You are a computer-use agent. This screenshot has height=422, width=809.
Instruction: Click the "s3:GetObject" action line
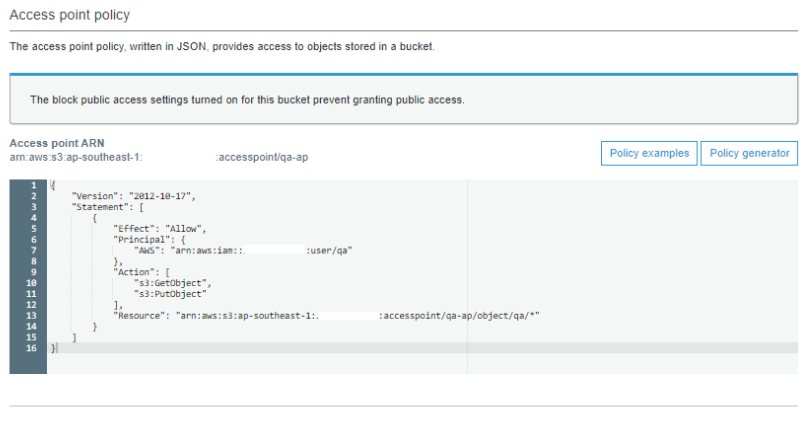[x=172, y=282]
